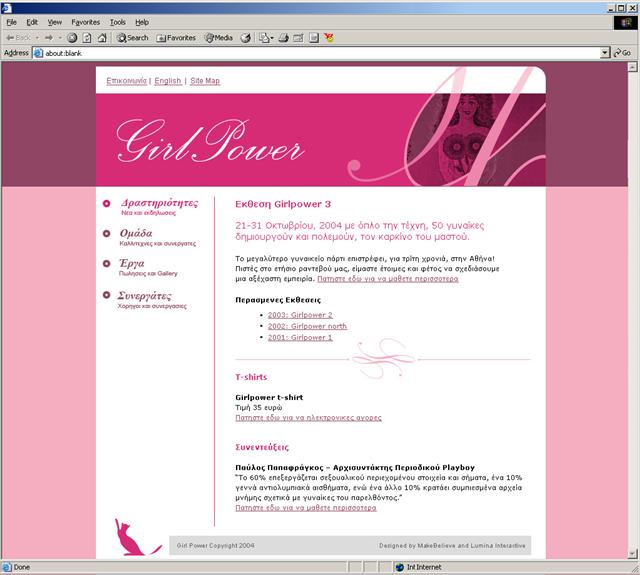The image size is (640, 575).
Task: Click the Discuss toolbar icon
Action: 313,38
